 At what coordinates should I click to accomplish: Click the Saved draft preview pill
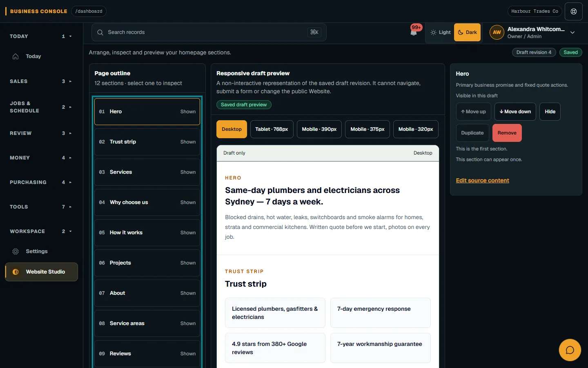(x=244, y=105)
